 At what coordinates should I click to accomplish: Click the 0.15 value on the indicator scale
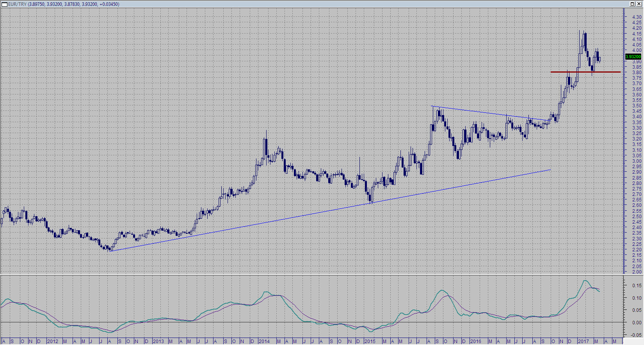click(637, 286)
